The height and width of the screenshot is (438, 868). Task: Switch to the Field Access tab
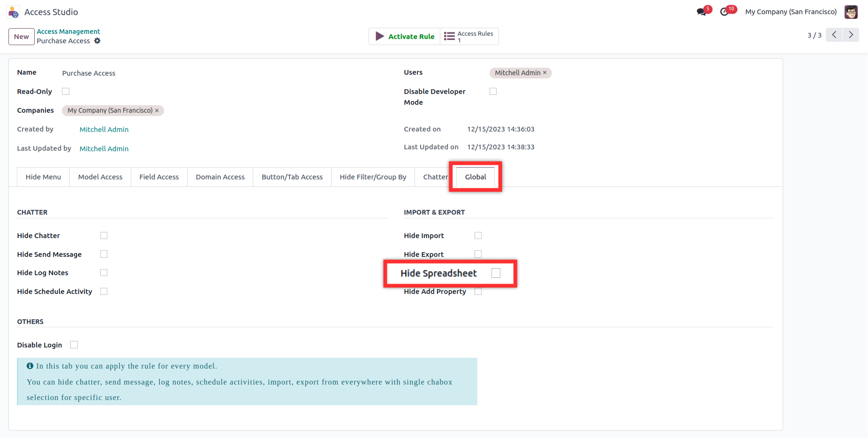point(159,177)
